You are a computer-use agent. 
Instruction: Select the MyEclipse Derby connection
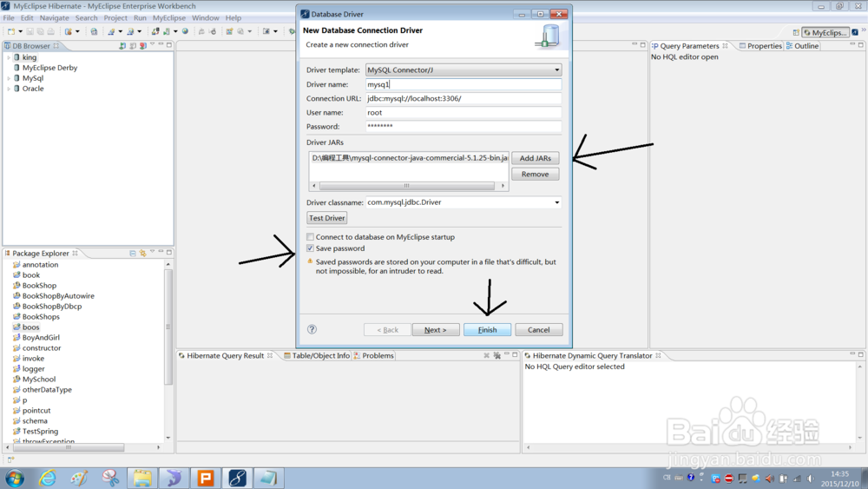pyautogui.click(x=49, y=68)
